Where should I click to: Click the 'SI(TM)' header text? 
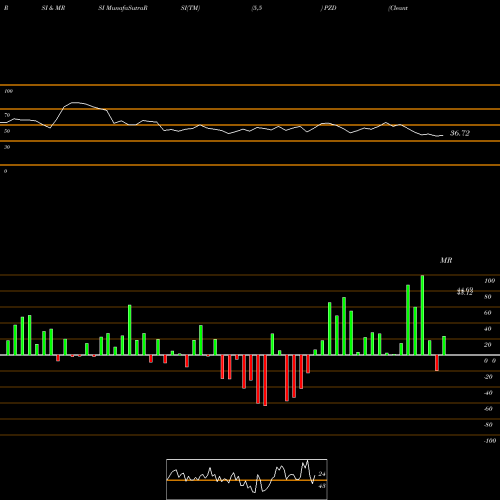[190, 8]
